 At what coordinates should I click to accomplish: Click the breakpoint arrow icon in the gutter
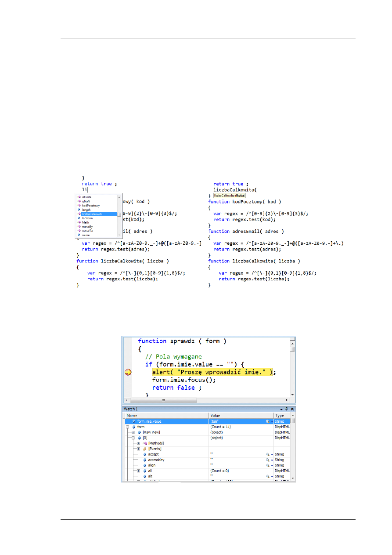(x=128, y=372)
